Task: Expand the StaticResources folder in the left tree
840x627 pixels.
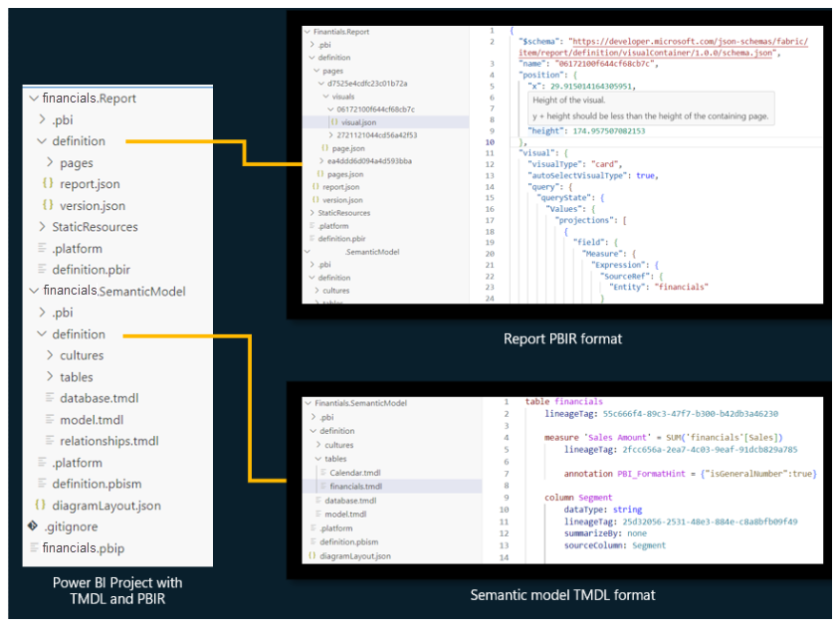Action: pyautogui.click(x=42, y=227)
